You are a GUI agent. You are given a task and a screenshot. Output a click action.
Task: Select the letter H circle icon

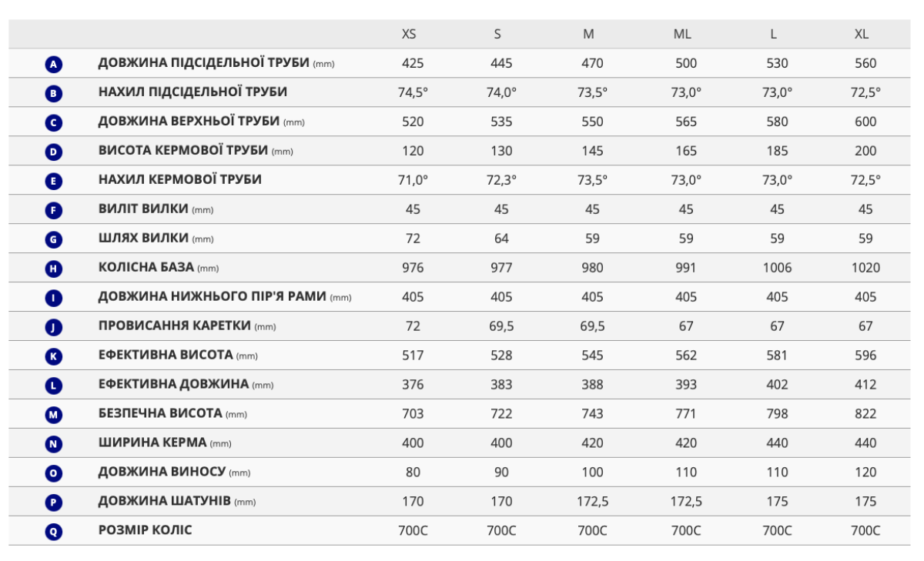(x=54, y=269)
